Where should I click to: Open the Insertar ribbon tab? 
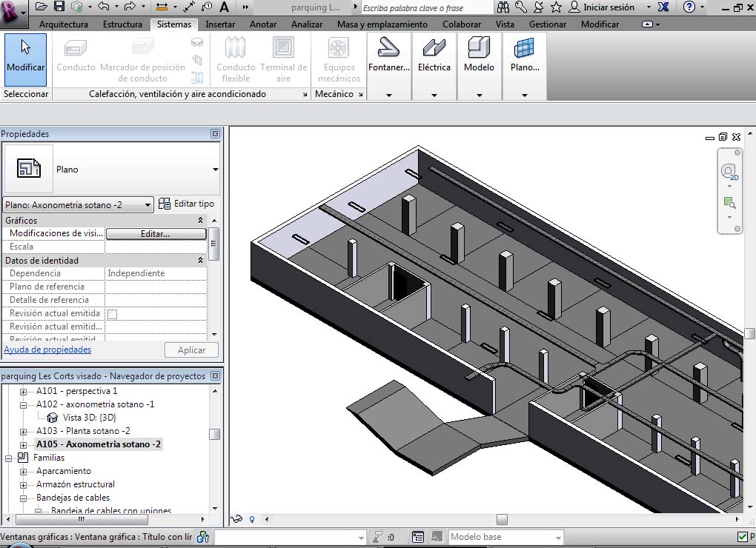click(x=220, y=24)
